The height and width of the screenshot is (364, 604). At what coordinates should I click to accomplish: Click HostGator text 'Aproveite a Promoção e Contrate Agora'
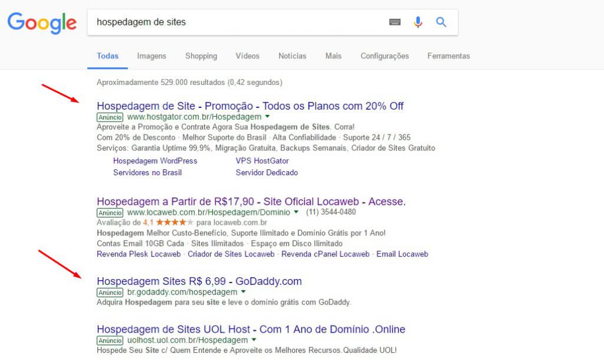(x=225, y=127)
